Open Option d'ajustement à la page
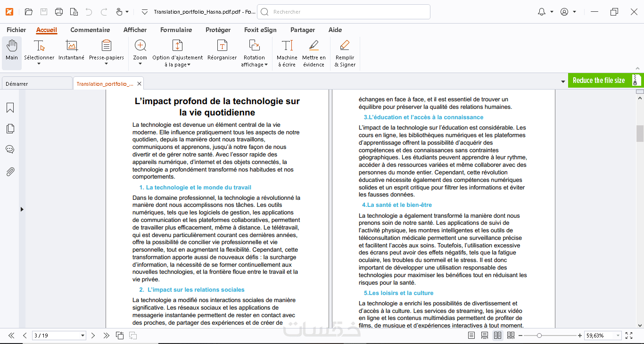Screen dimensions: 644x344 tap(178, 53)
